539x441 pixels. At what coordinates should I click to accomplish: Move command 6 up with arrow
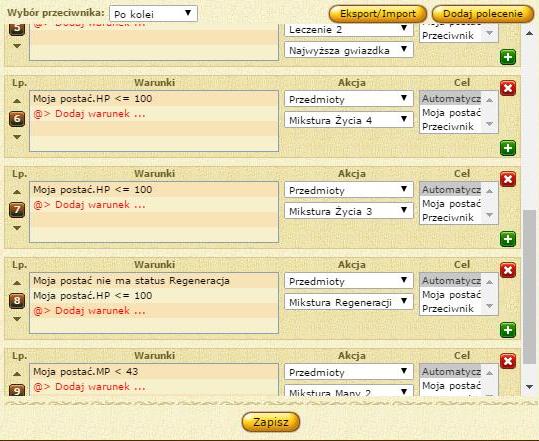point(17,101)
